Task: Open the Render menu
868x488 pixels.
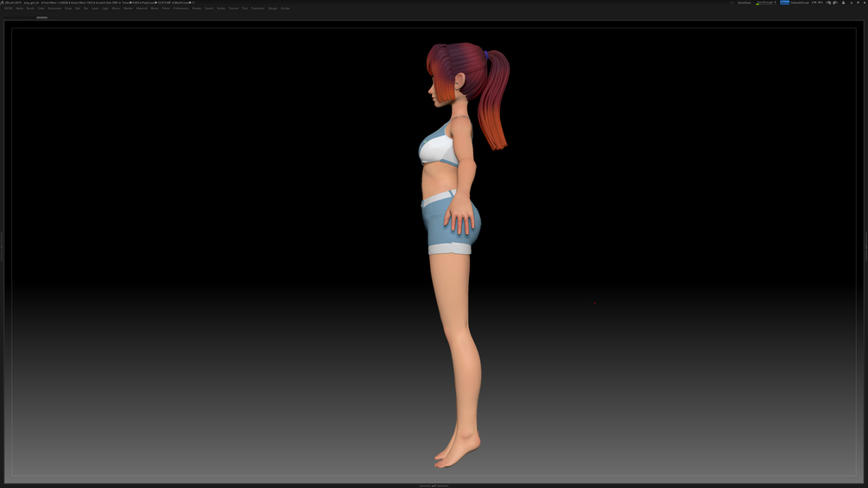Action: (197, 9)
